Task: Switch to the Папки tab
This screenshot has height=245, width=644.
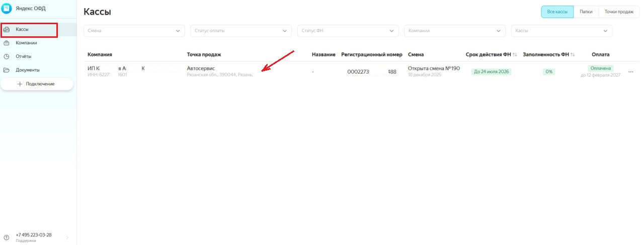Action: point(586,12)
